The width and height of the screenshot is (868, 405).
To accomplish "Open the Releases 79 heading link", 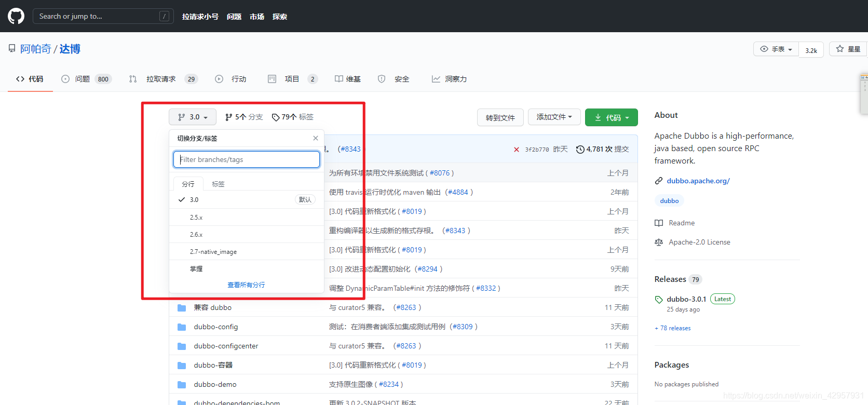I will pos(678,279).
